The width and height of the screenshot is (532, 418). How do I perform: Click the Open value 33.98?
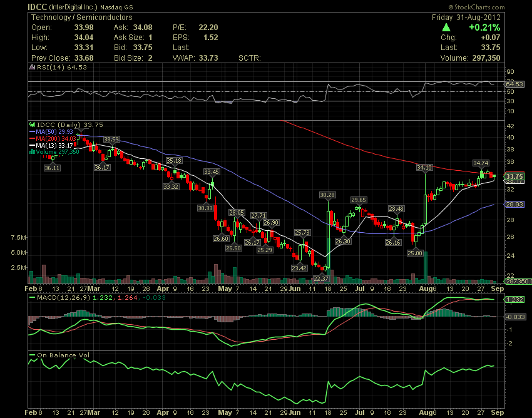click(84, 28)
